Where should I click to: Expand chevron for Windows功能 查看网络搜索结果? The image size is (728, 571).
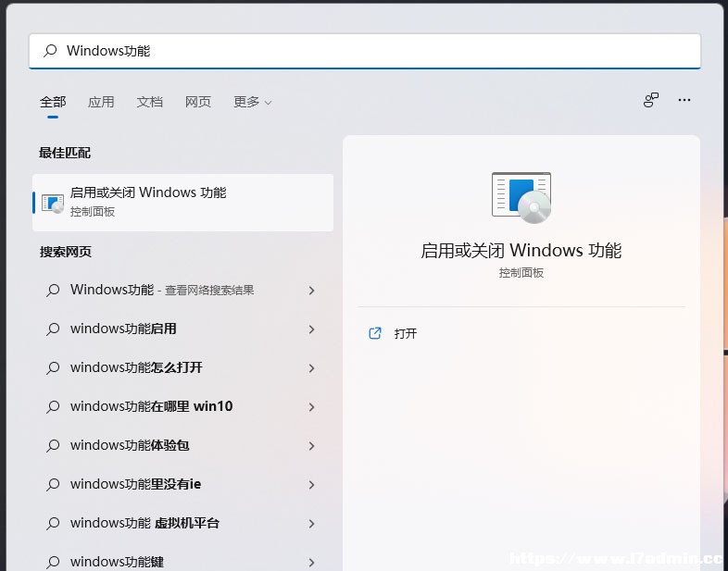[311, 291]
